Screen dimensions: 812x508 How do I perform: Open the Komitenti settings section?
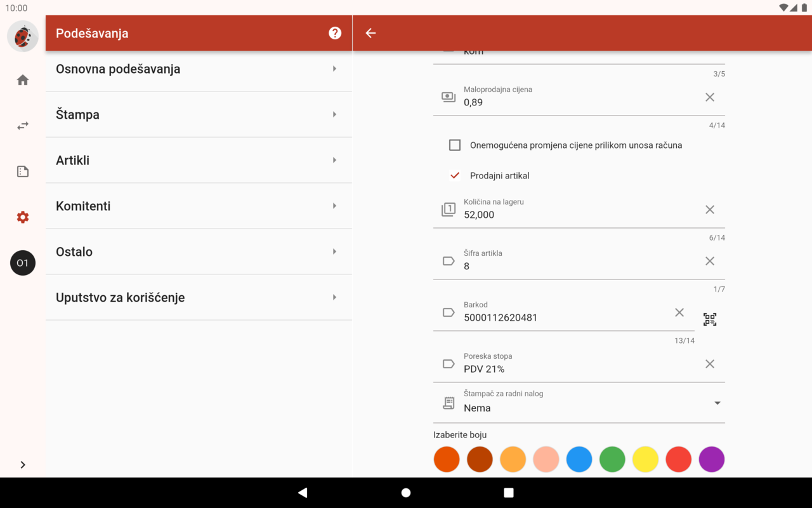[x=199, y=206]
